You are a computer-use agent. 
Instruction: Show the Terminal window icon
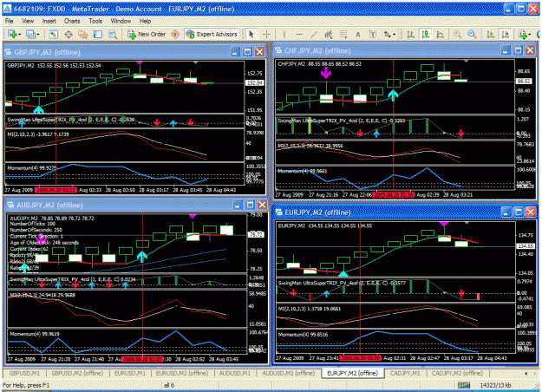(x=98, y=34)
